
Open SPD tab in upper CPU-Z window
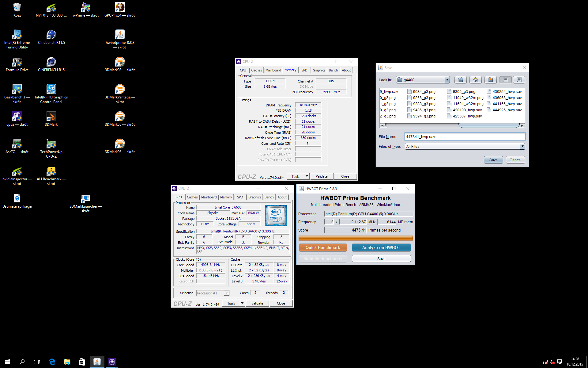click(304, 70)
